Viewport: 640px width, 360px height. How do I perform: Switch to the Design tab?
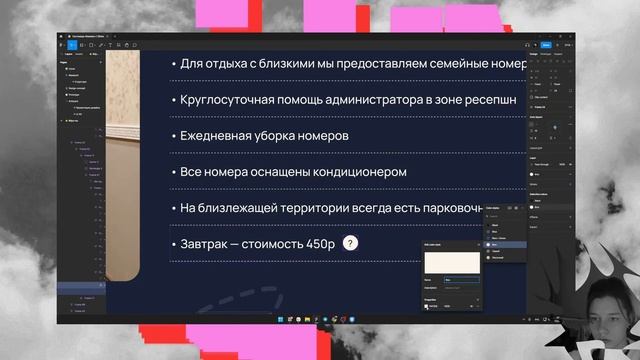click(533, 54)
